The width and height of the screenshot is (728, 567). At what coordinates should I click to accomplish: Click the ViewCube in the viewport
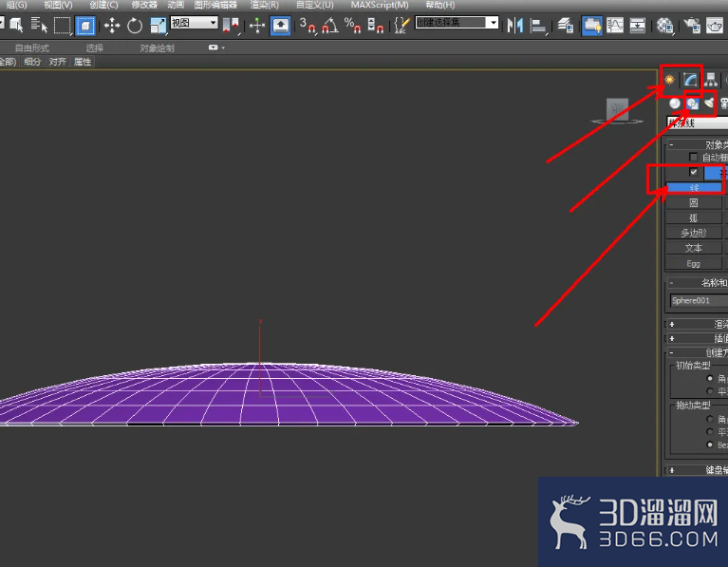(x=618, y=110)
